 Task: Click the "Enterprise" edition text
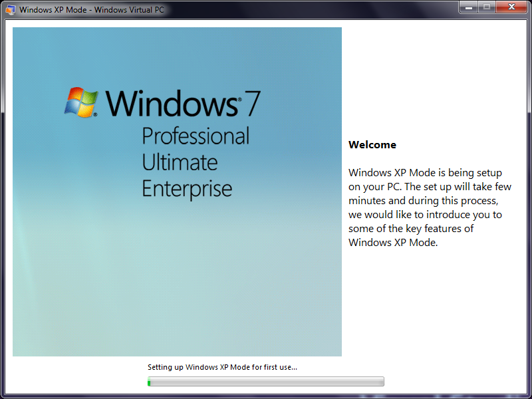[x=187, y=189]
